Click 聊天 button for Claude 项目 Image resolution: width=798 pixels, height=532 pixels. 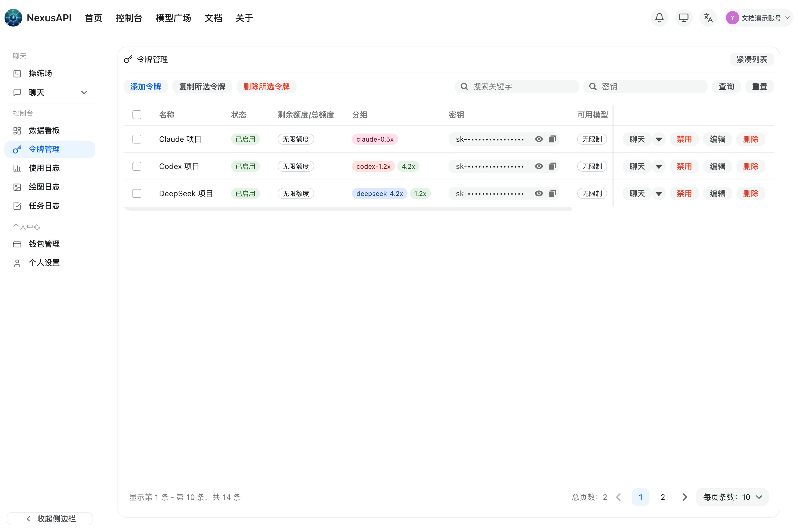pos(637,139)
